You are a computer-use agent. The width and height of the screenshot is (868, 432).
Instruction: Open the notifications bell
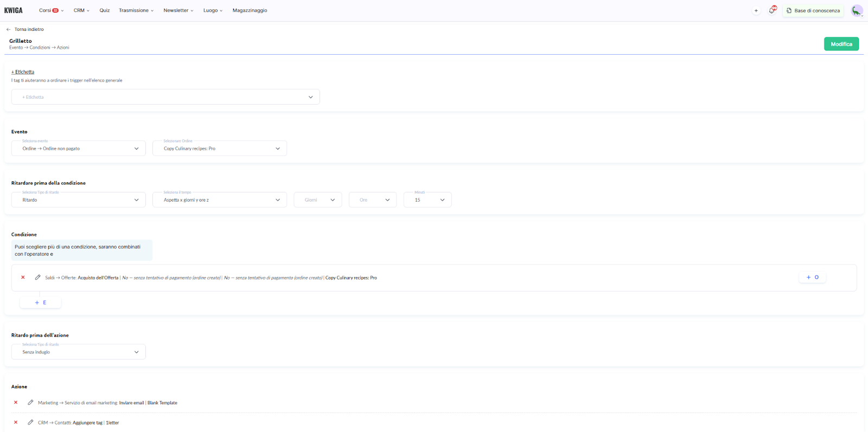(771, 10)
